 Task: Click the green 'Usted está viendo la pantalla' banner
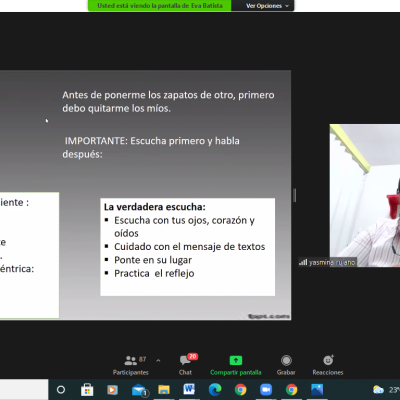pos(160,6)
